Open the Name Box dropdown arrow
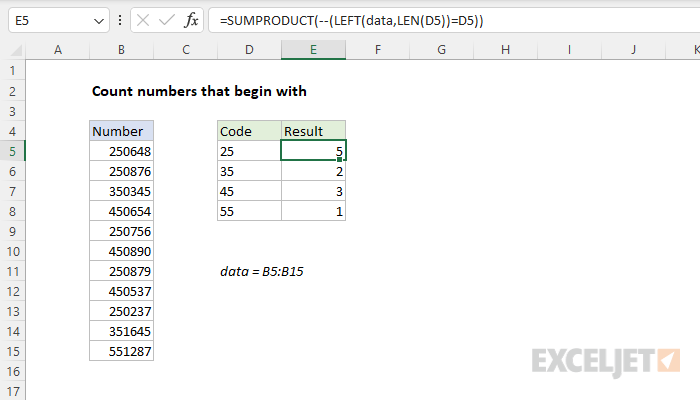Screen dimensions: 700x400 tap(99, 21)
